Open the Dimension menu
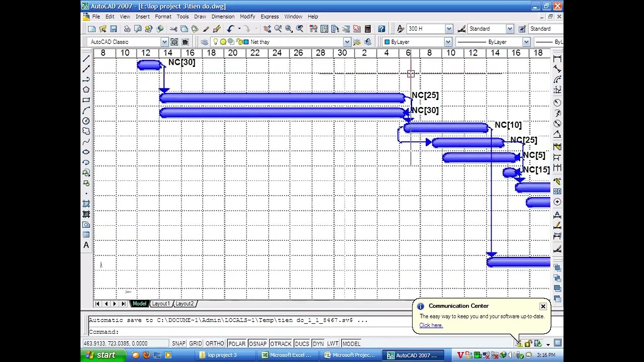644x362 pixels. (x=223, y=17)
